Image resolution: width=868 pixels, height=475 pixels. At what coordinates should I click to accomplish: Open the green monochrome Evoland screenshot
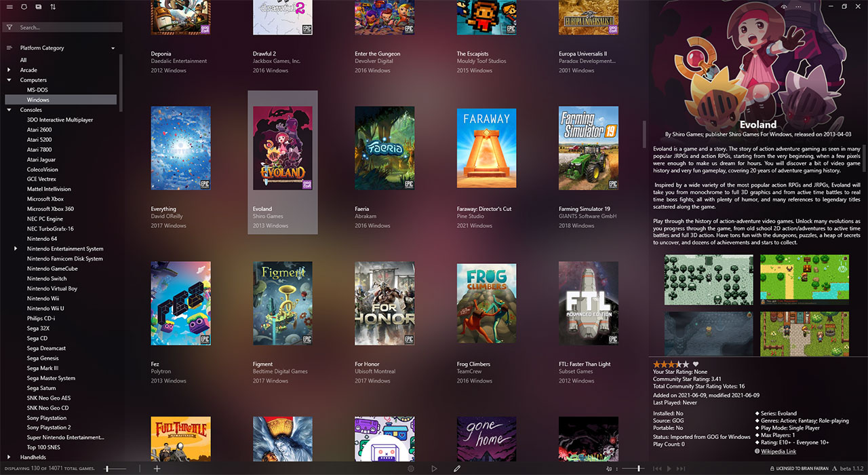click(x=709, y=280)
